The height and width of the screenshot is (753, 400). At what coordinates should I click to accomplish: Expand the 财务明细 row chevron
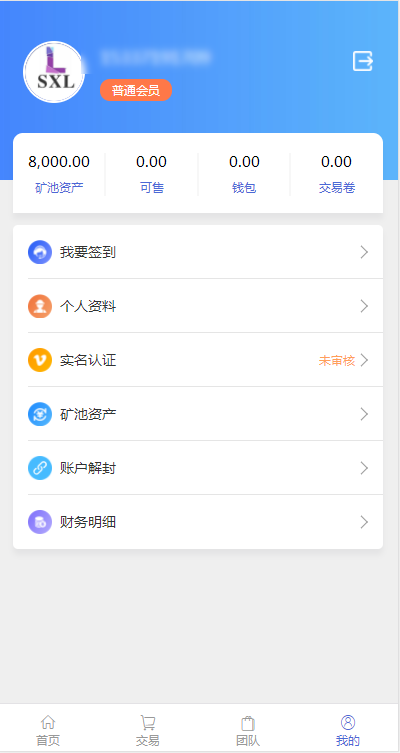click(364, 522)
